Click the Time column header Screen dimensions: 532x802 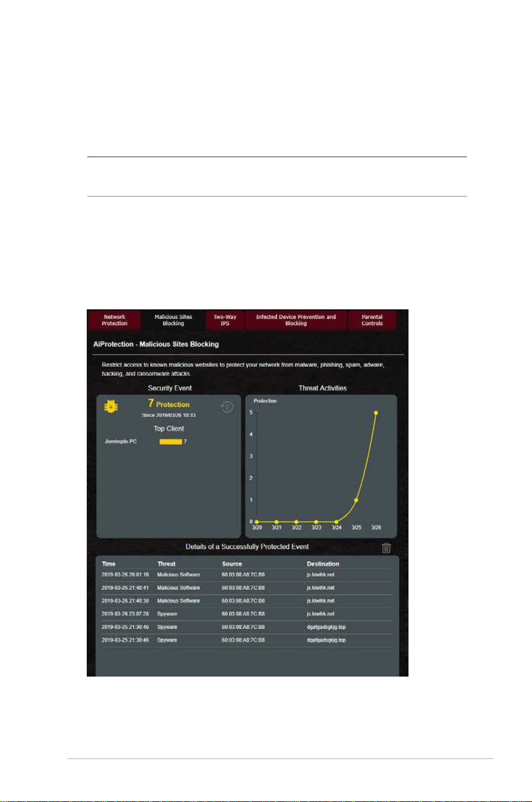click(x=108, y=564)
